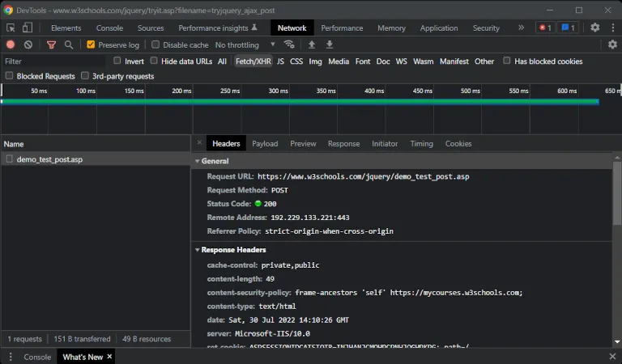Screen dimensions: 622x364
Task: Open the Initiator tab
Action: click(x=385, y=143)
